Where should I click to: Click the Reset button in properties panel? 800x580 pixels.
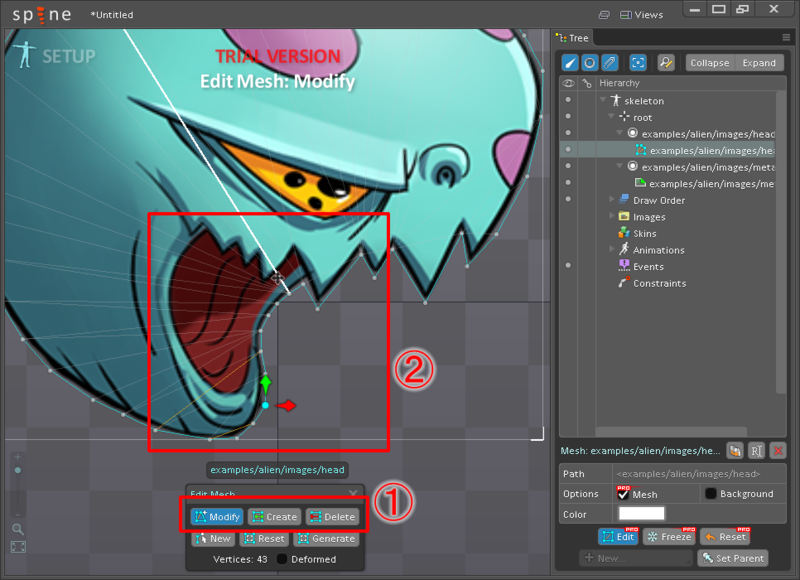[725, 537]
